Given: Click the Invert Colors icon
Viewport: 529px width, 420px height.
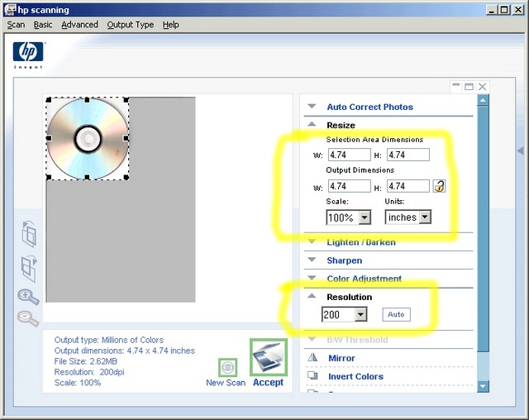Looking at the screenshot, I should tap(312, 375).
